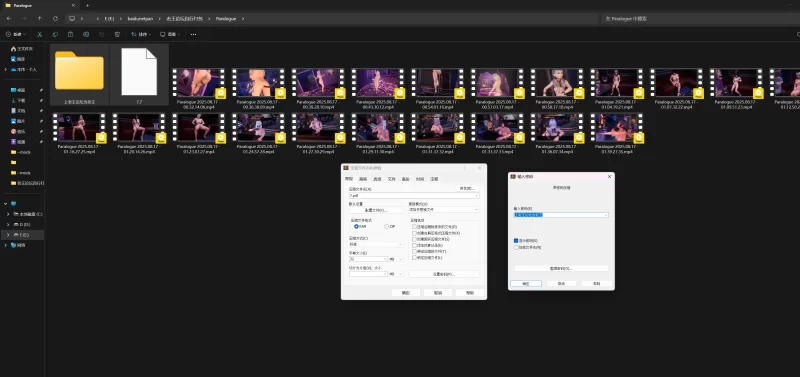The width and height of the screenshot is (800, 377).
Task: Open the Home item in navigation pane
Action: click(x=22, y=49)
